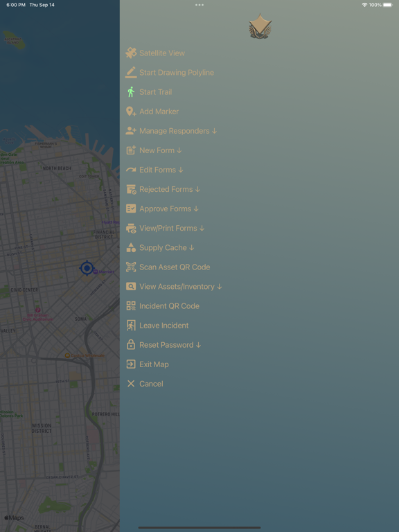
Task: Open the three-dot multitasking control at top
Action: pos(199,5)
